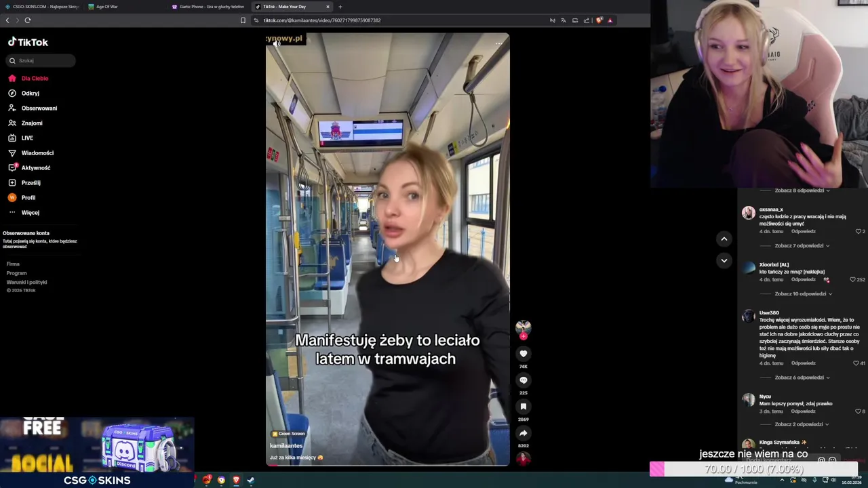
Task: Switch to the Gartic Phone tab
Action: pos(209,7)
